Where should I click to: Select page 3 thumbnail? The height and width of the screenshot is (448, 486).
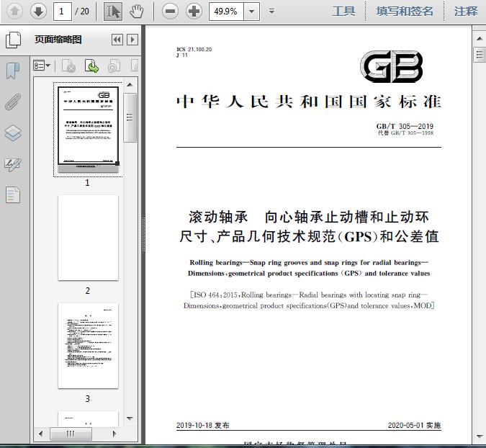[x=88, y=346]
